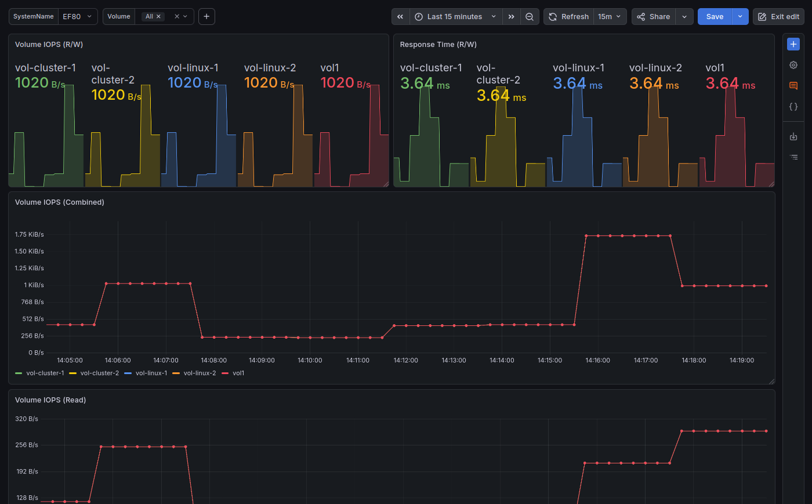Click the blue Add plus icon in sidebar
This screenshot has height=504, width=812.
tap(793, 44)
